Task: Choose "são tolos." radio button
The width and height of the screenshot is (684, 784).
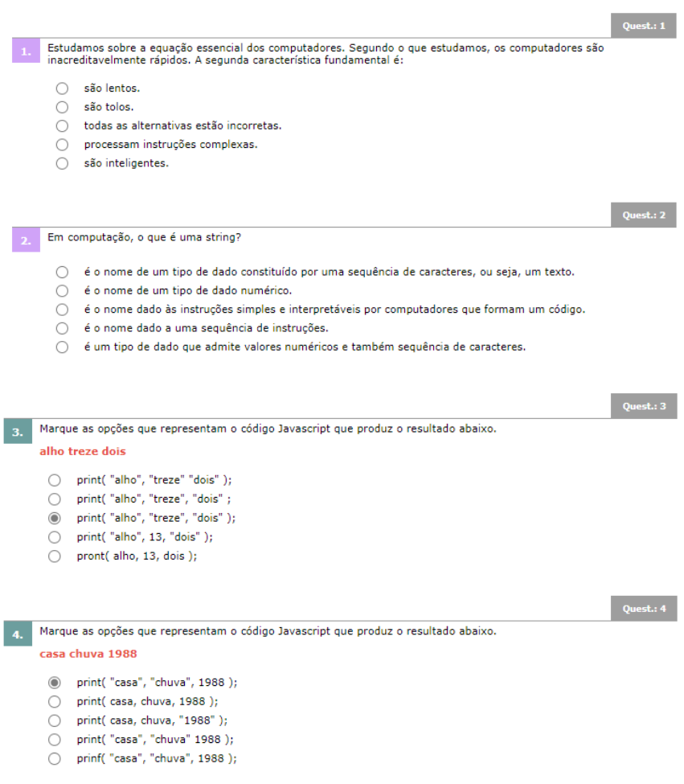Action: (62, 107)
